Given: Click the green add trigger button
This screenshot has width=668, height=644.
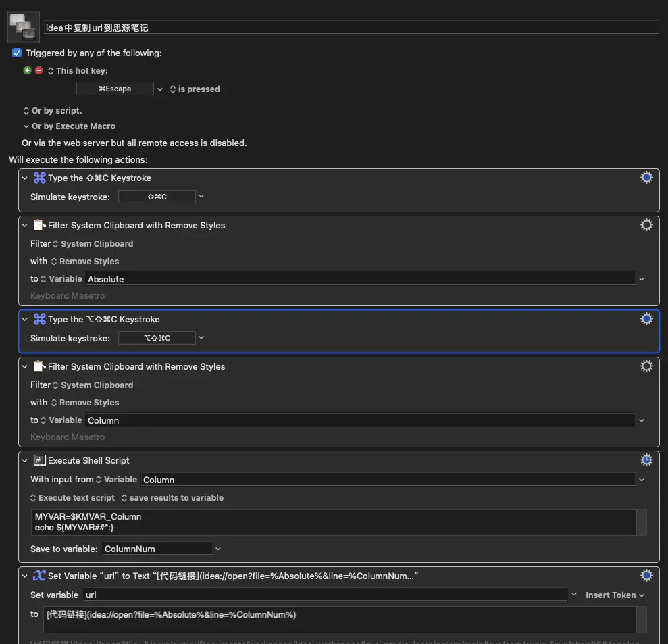Looking at the screenshot, I should pos(28,70).
